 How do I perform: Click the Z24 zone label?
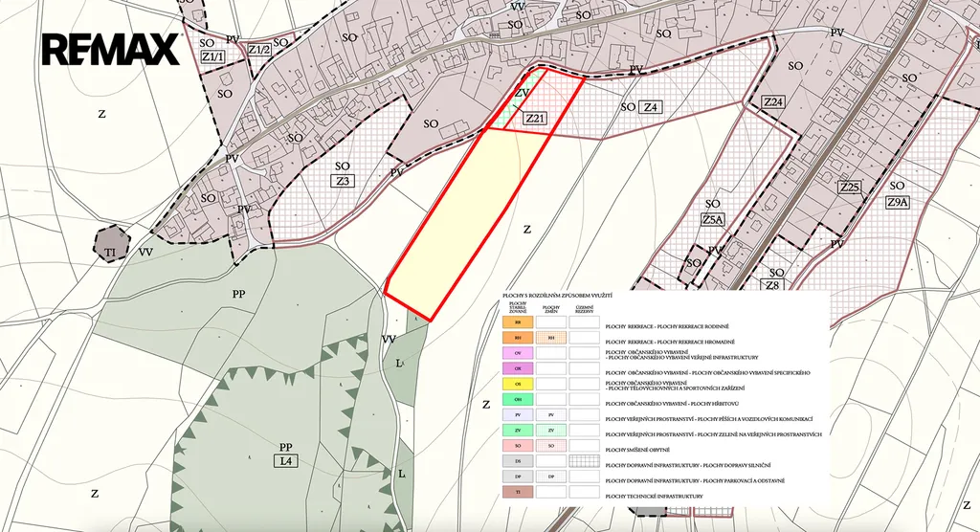pyautogui.click(x=773, y=102)
